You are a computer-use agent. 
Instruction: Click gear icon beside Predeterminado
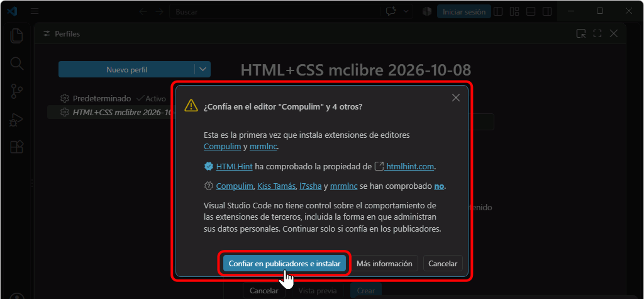coord(64,99)
